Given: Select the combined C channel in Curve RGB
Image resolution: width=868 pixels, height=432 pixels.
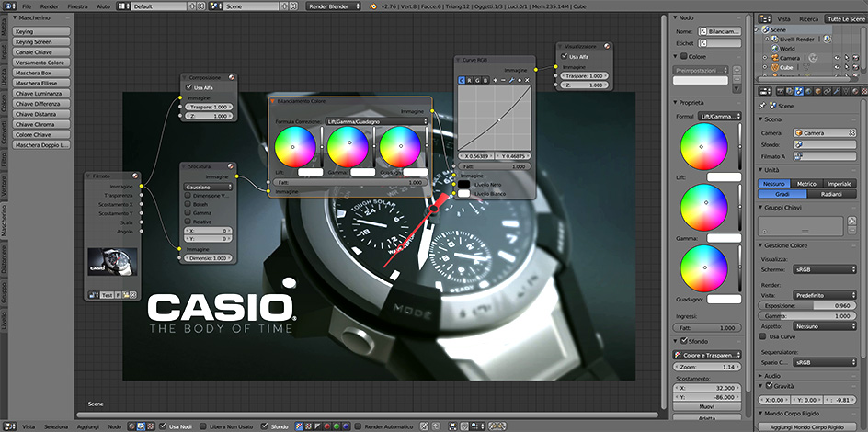Looking at the screenshot, I should pyautogui.click(x=462, y=80).
